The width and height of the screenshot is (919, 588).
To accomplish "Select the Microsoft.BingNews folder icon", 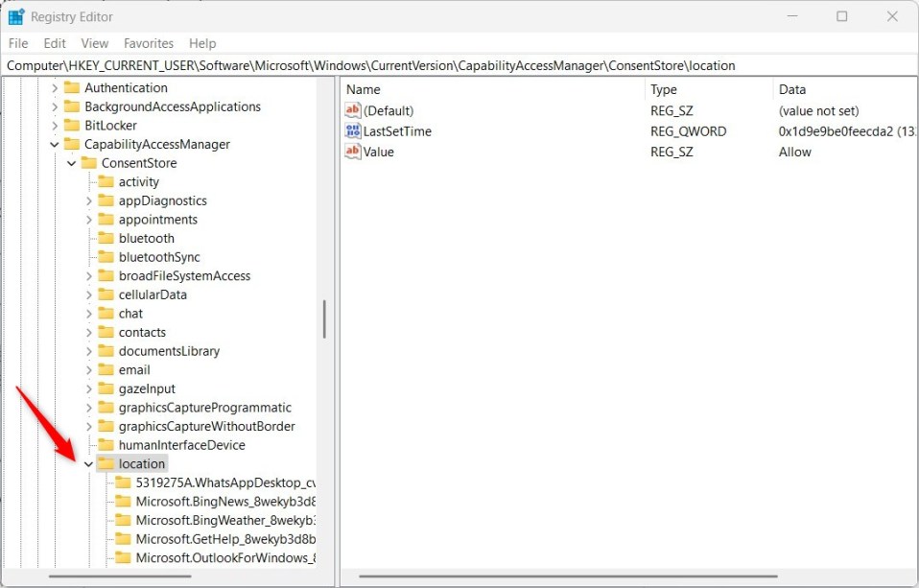I will coord(123,501).
